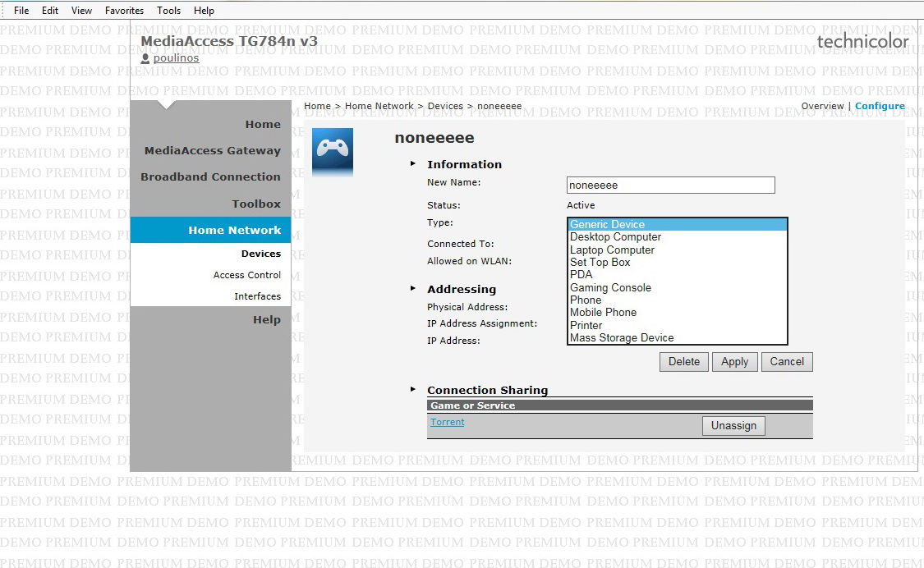Image resolution: width=924 pixels, height=568 pixels.
Task: Open the Edit menu
Action: (x=50, y=11)
